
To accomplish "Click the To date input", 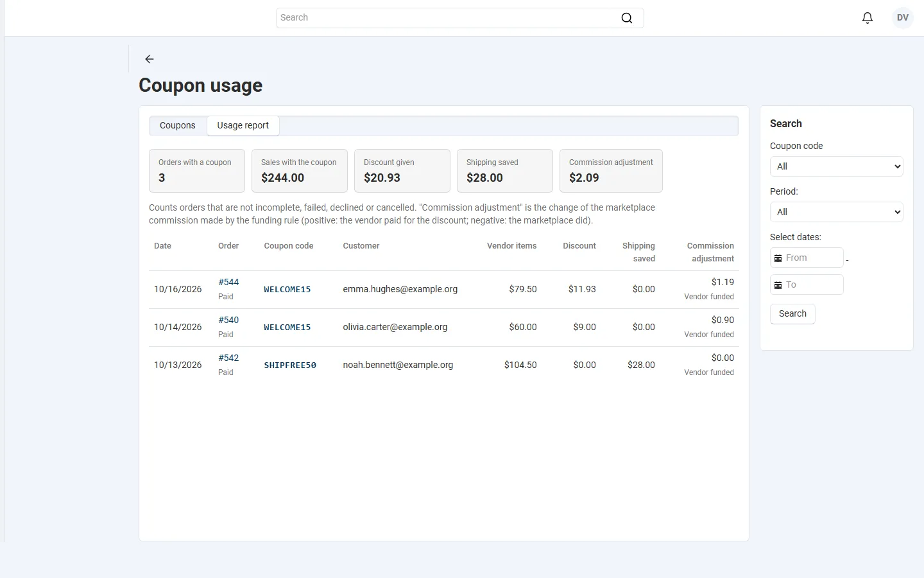I will coord(807,285).
